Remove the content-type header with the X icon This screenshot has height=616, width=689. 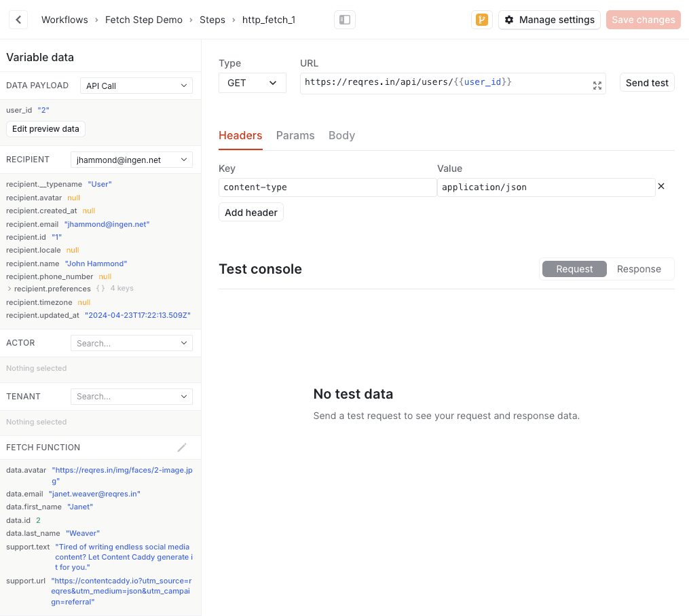660,185
